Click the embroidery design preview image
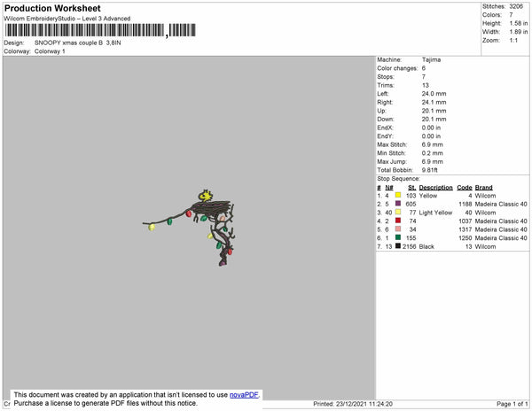 [x=188, y=228]
